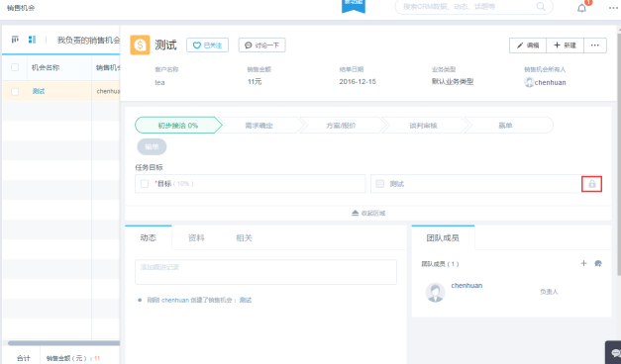Click the 合计 total label at the bottom
The image size is (621, 364).
click(x=24, y=358)
